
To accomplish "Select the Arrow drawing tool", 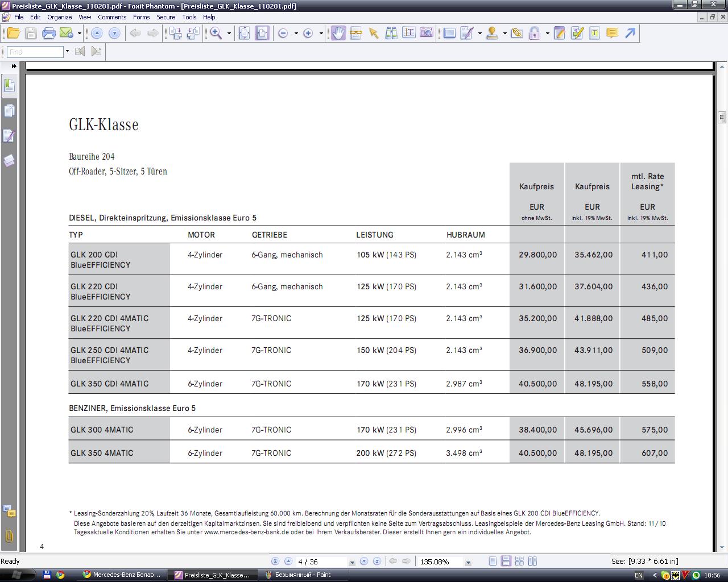I will (x=630, y=34).
